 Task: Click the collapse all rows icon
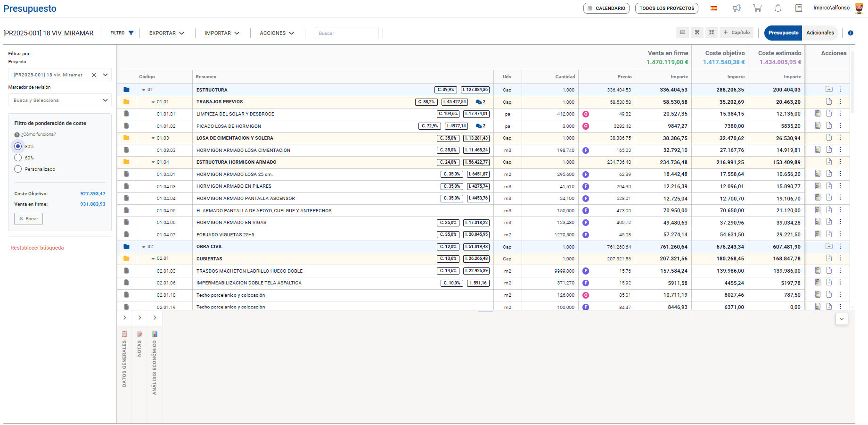tap(712, 33)
